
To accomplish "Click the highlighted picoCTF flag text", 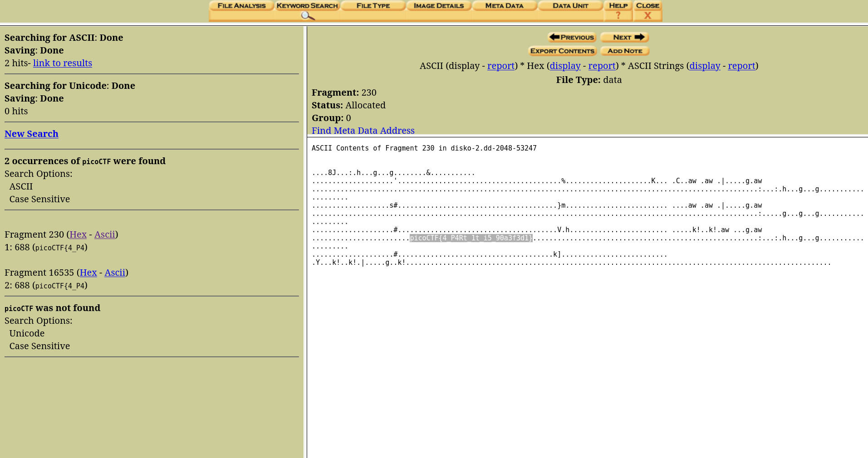I will click(x=471, y=238).
